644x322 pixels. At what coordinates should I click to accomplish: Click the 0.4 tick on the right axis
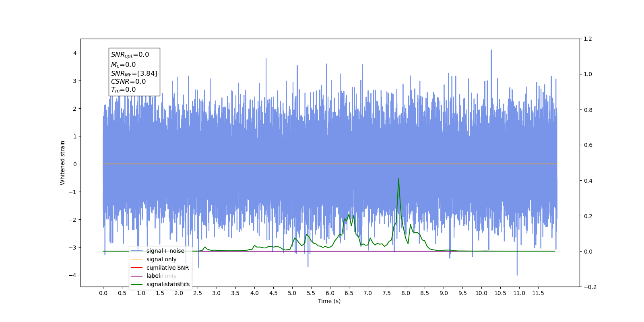coord(588,181)
